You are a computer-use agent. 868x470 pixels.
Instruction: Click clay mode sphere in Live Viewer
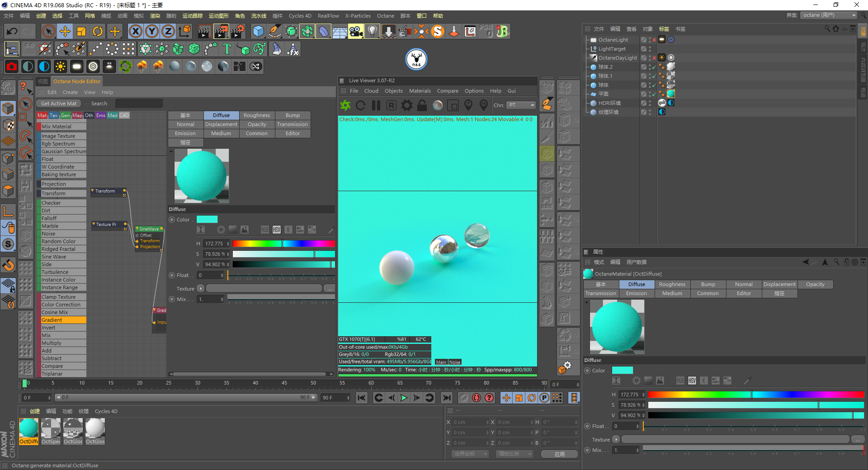(x=438, y=105)
